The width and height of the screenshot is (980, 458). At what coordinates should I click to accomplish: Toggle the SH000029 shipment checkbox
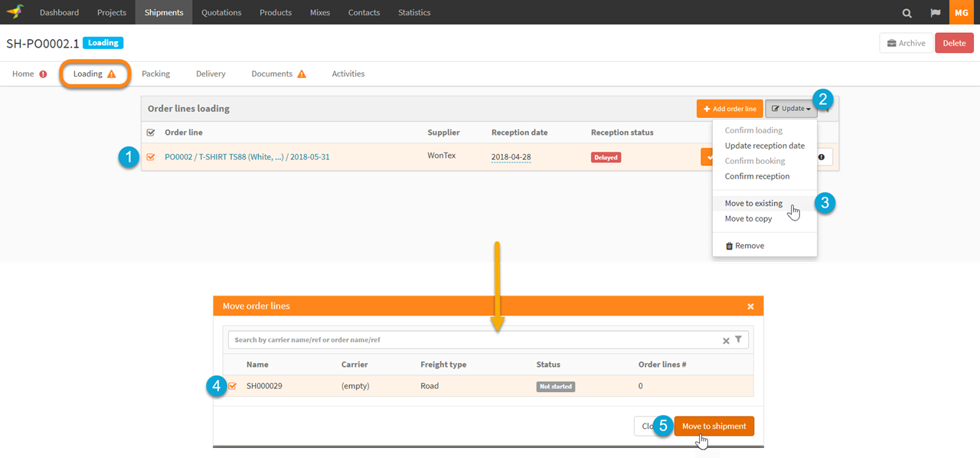click(232, 386)
